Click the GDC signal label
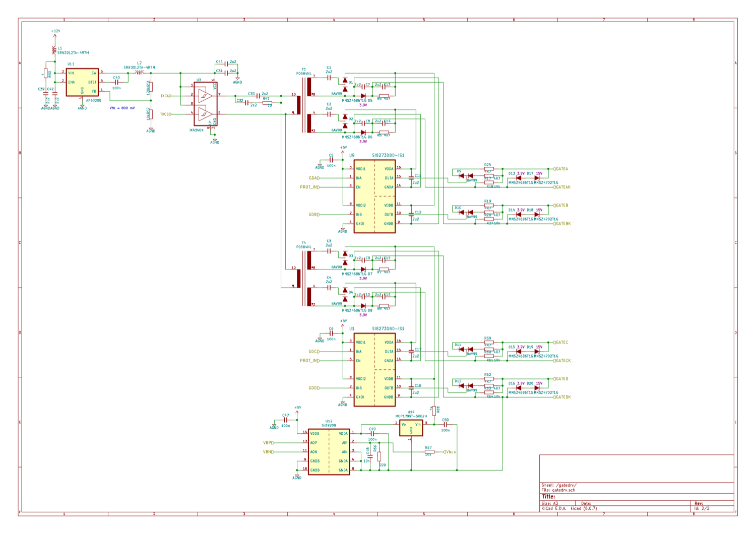 (314, 351)
